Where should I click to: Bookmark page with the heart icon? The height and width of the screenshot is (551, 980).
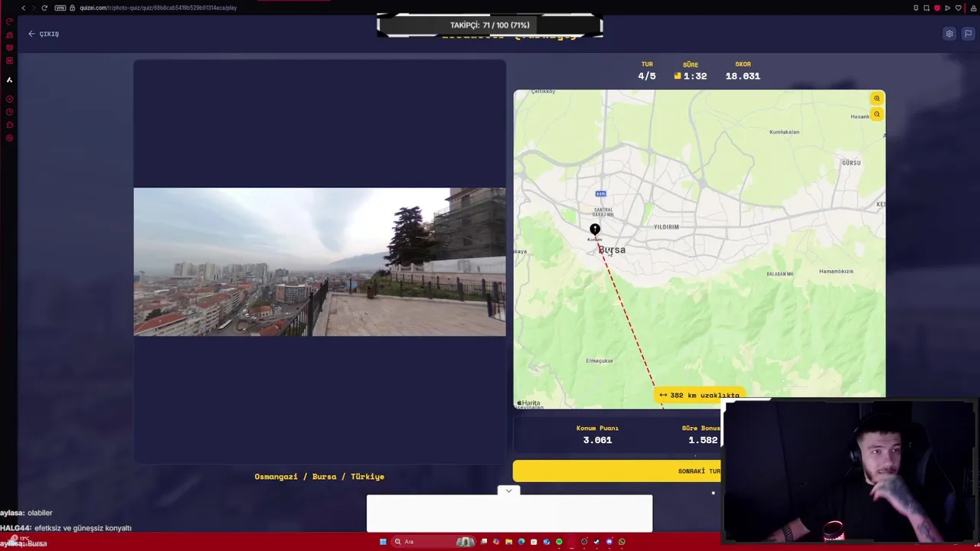coord(959,8)
